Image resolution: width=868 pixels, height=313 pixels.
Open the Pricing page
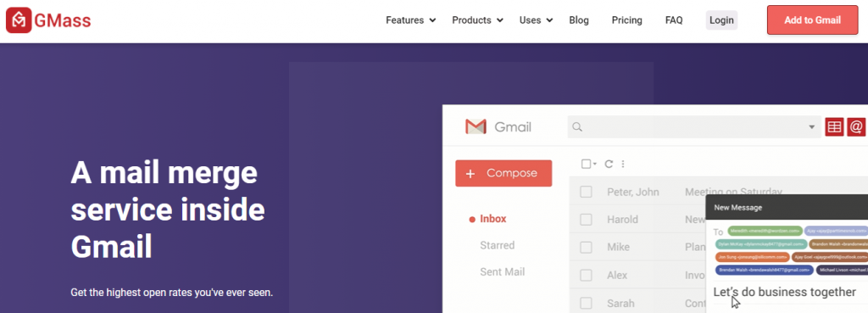(x=626, y=20)
